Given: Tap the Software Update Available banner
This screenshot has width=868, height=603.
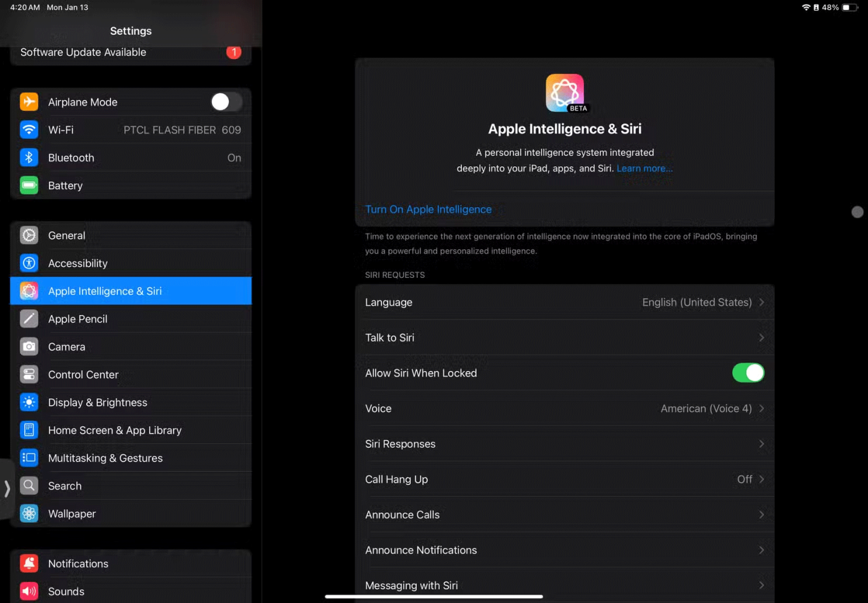Looking at the screenshot, I should point(130,53).
